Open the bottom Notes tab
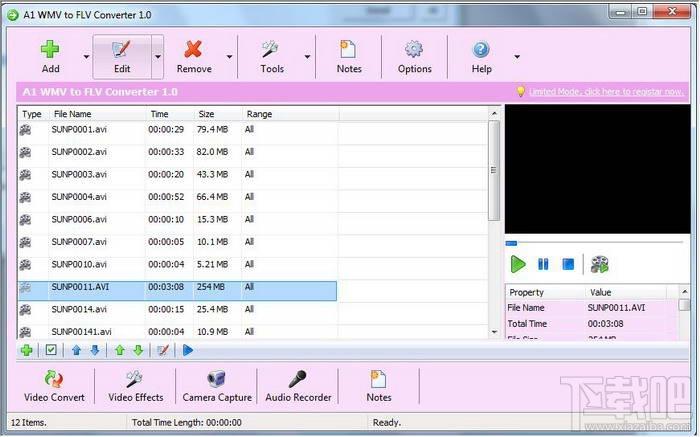This screenshot has height=437, width=700. click(x=379, y=386)
